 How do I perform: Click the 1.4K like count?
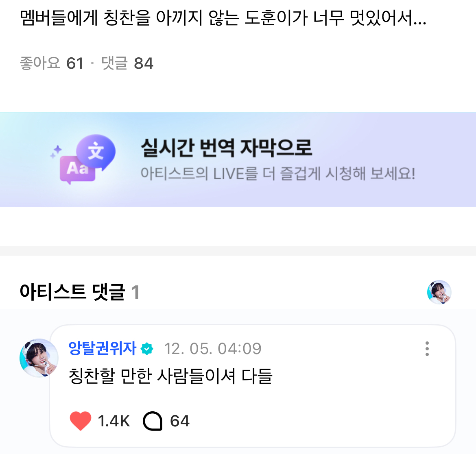click(114, 421)
